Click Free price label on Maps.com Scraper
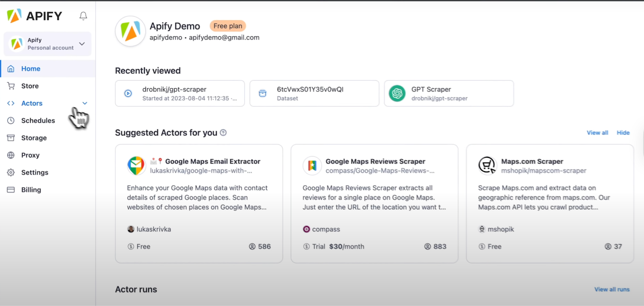Image resolution: width=644 pixels, height=306 pixels. coord(490,246)
